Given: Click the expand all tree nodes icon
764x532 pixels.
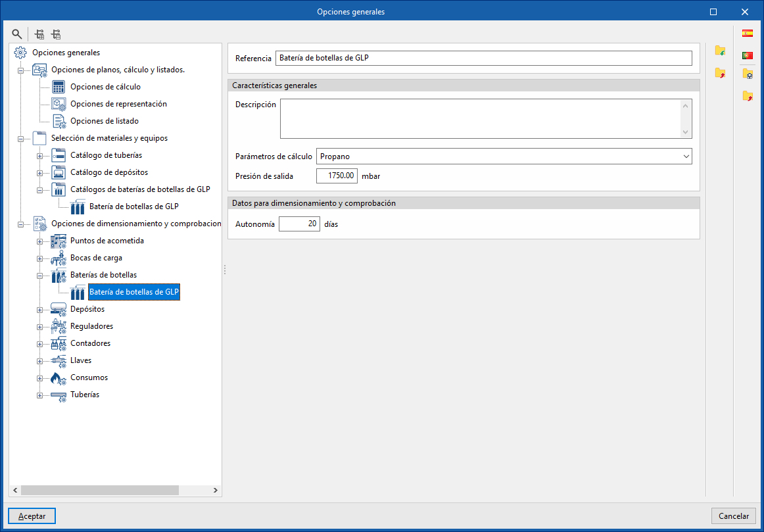Looking at the screenshot, I should [x=40, y=34].
